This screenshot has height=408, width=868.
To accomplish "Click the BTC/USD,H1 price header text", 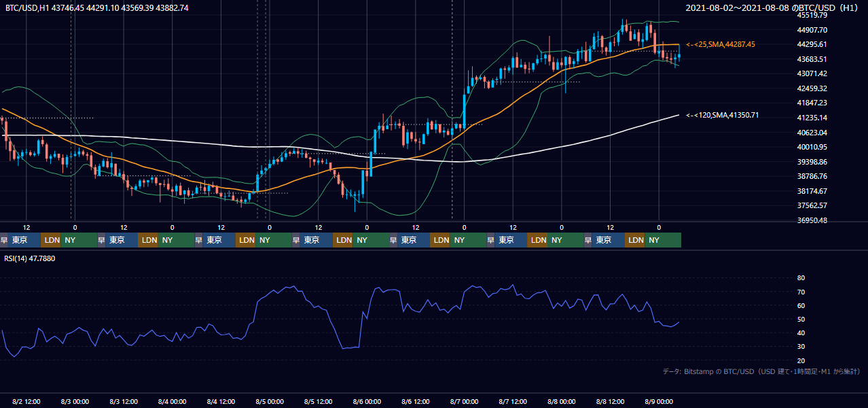I will (x=97, y=7).
